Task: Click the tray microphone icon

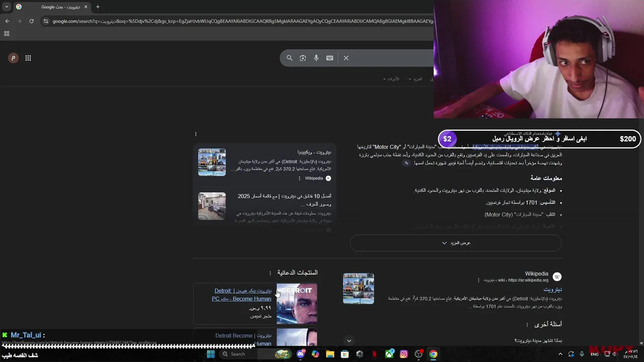Action: pos(582,354)
